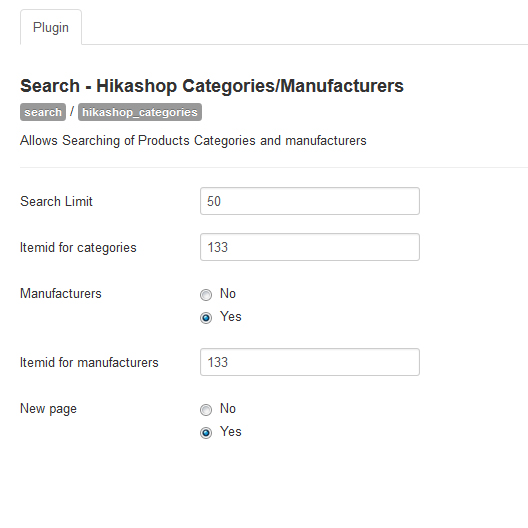The width and height of the screenshot is (528, 528).
Task: Focus the Search Limit input field
Action: point(310,201)
